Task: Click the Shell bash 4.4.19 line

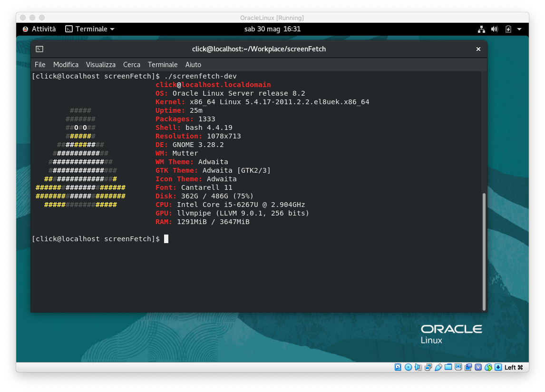Action: coord(194,127)
